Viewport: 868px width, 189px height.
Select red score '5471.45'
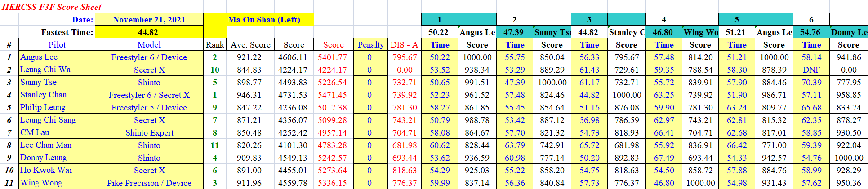(x=332, y=95)
